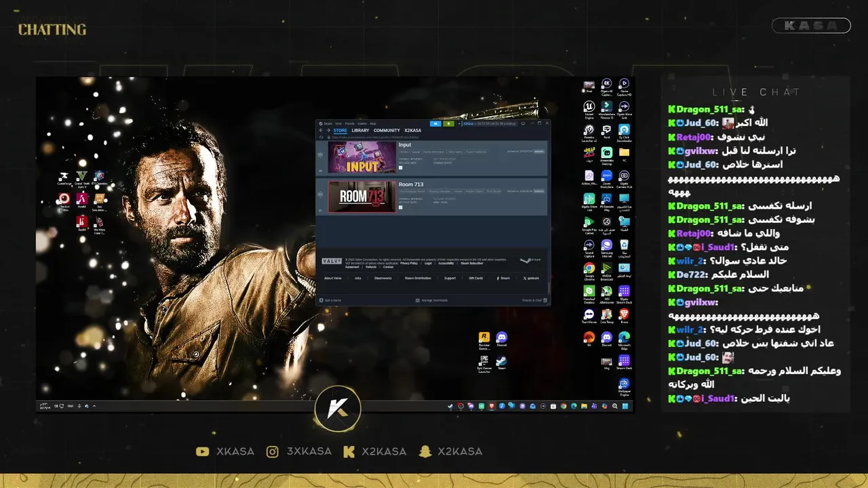Open the XKASA YouTube channel label
Viewport: 868px width, 488px height.
point(235,451)
